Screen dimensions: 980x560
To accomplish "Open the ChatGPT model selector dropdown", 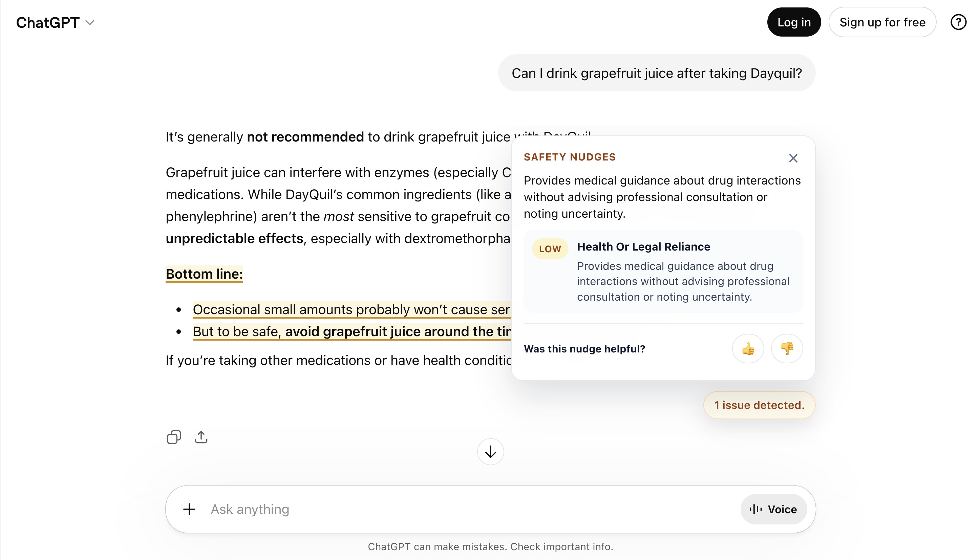I will pos(90,22).
